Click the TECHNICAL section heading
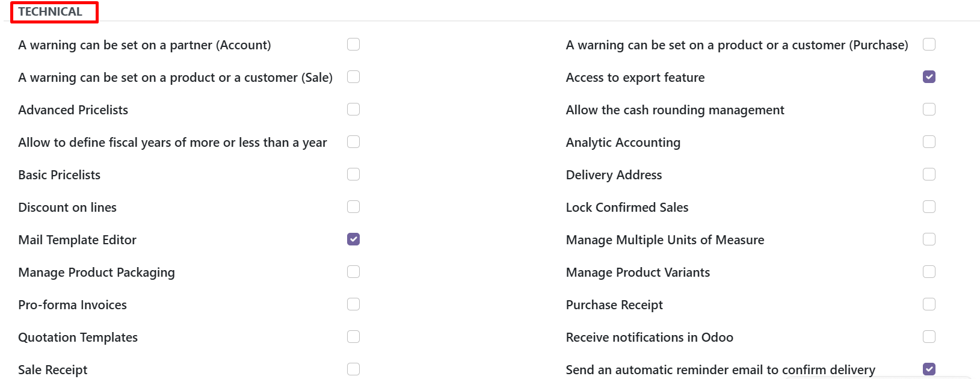Screen dimensions: 980x379 pos(51,12)
